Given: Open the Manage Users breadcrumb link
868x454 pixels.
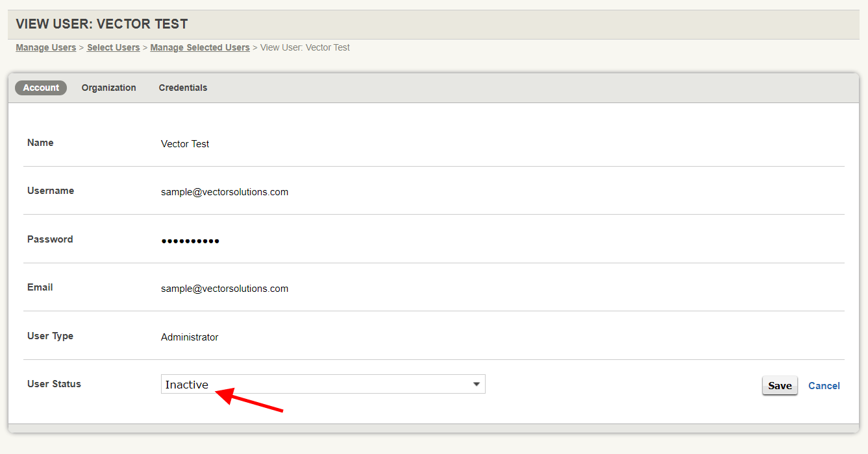Looking at the screenshot, I should coord(45,47).
